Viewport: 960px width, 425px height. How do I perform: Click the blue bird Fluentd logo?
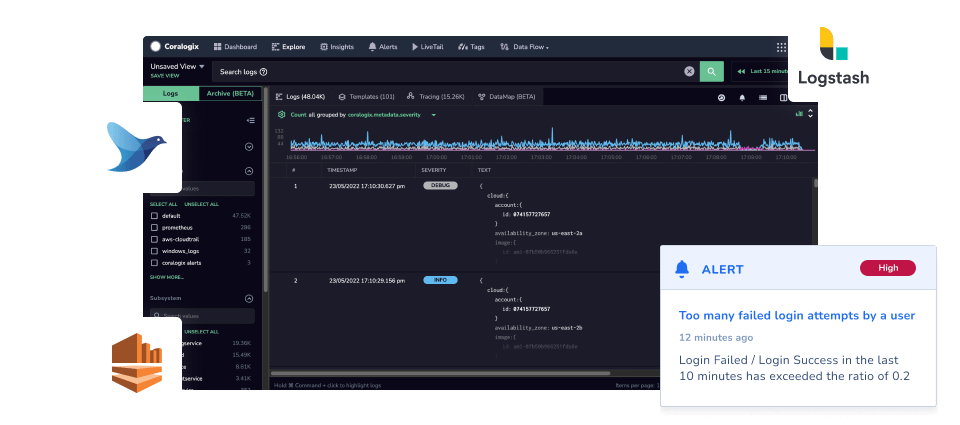tap(136, 146)
